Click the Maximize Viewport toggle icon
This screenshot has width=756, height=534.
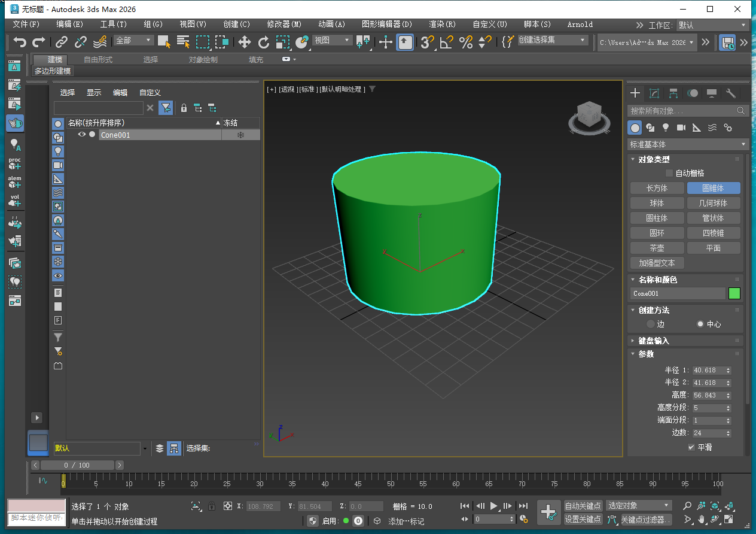[730, 520]
